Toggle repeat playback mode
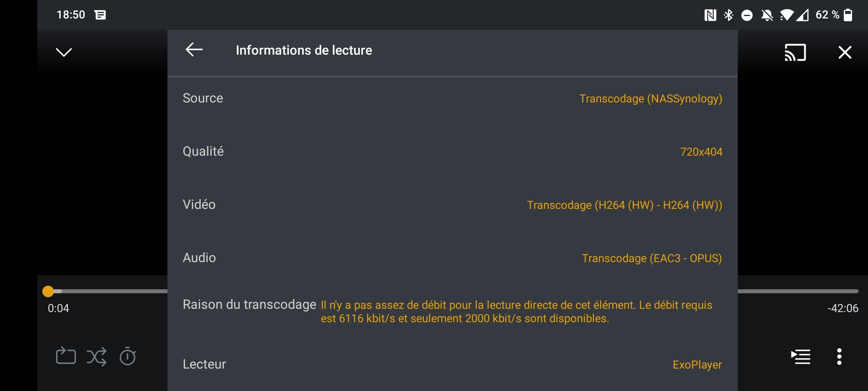This screenshot has height=391, width=868. click(66, 356)
